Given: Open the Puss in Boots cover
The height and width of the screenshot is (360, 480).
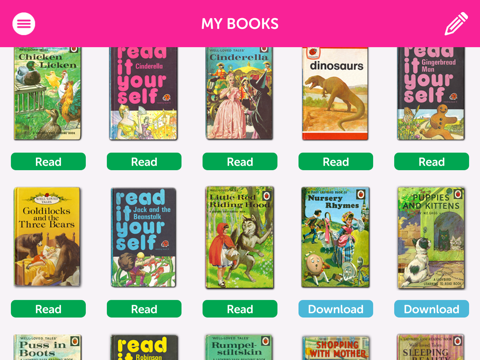Looking at the screenshot, I should pyautogui.click(x=48, y=347).
